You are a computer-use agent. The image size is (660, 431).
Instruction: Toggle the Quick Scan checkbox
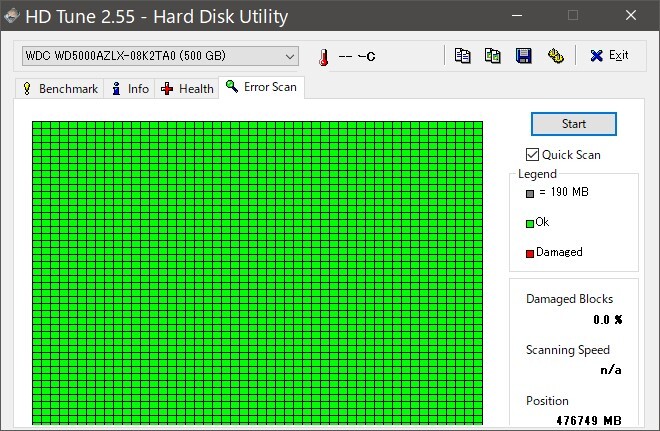[533, 154]
